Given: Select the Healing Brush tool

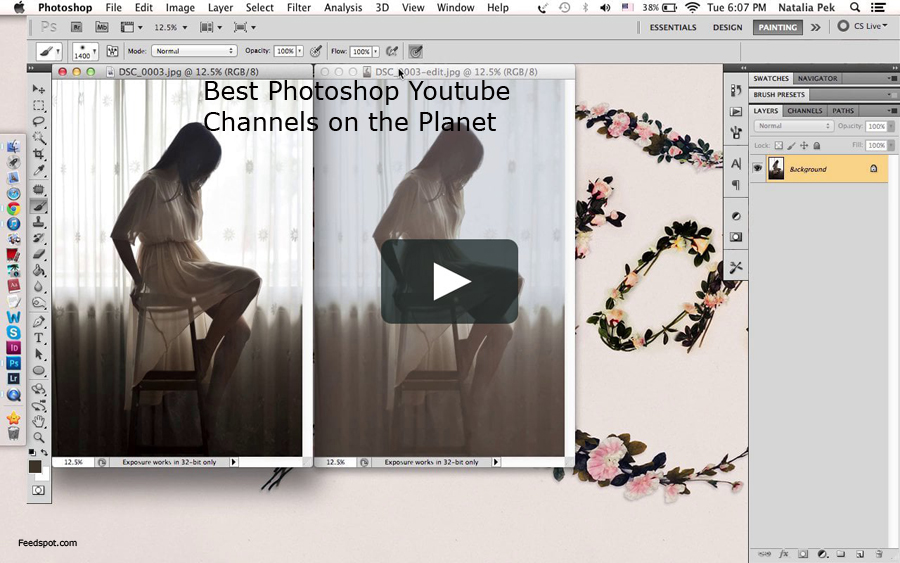Looking at the screenshot, I should click(38, 189).
